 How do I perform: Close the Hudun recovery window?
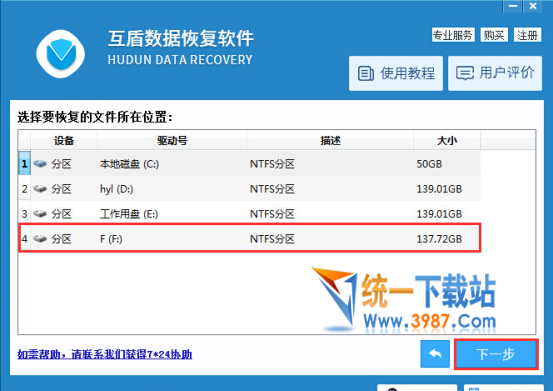tap(533, 6)
